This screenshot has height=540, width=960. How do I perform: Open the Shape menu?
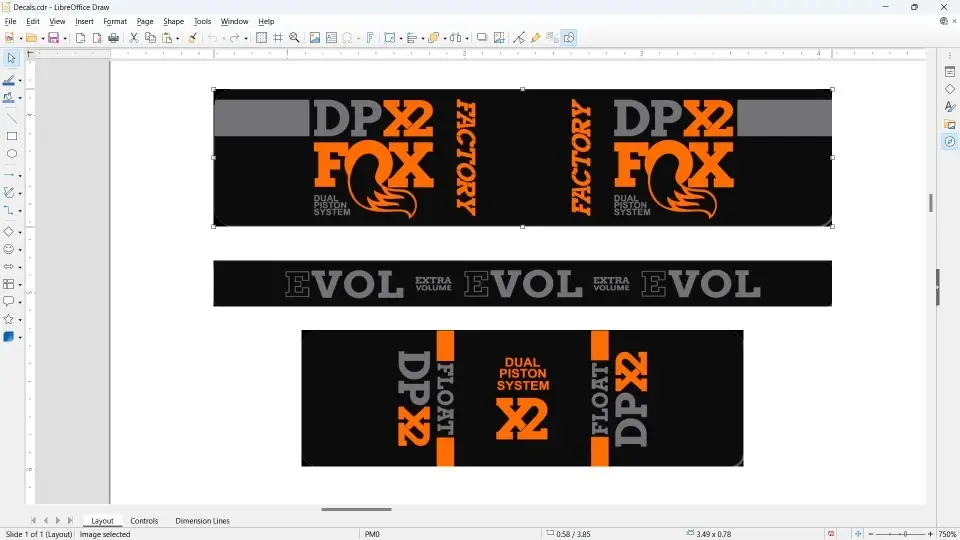pos(173,21)
